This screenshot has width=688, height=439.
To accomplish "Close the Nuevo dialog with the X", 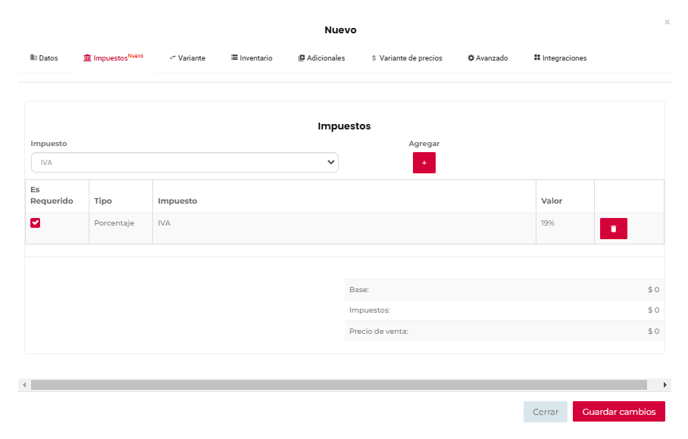I will tap(667, 22).
